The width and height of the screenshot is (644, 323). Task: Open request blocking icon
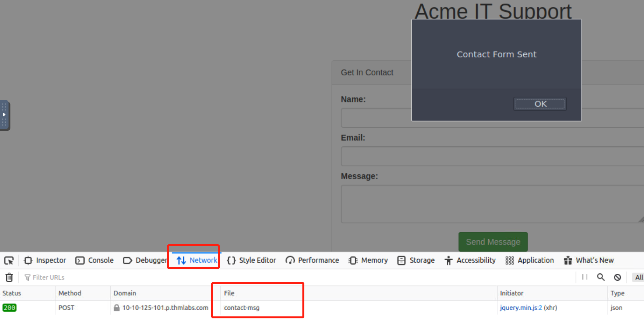(617, 277)
